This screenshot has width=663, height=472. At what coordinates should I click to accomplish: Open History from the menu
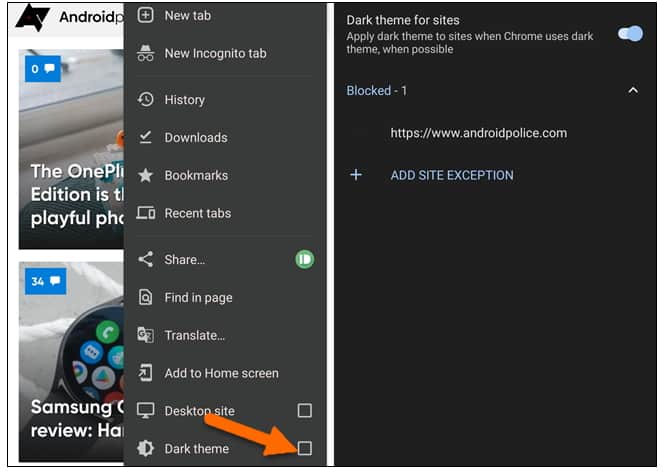click(225, 99)
